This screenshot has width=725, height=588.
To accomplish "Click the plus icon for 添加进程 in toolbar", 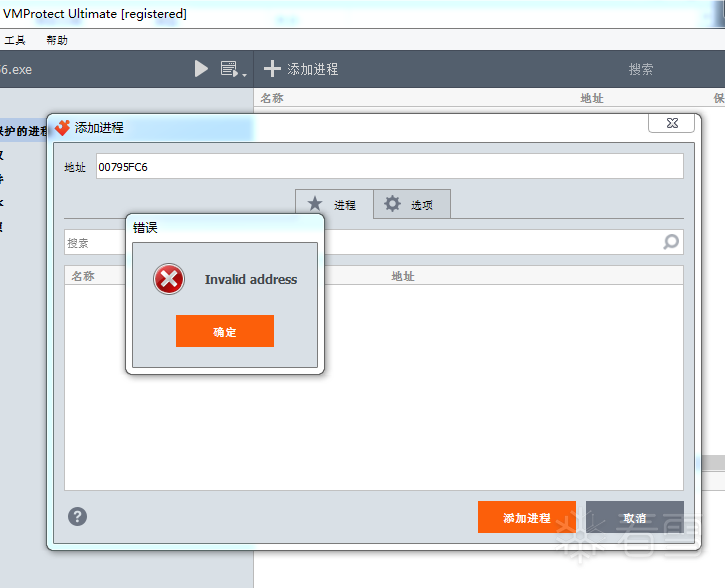I will pos(272,69).
